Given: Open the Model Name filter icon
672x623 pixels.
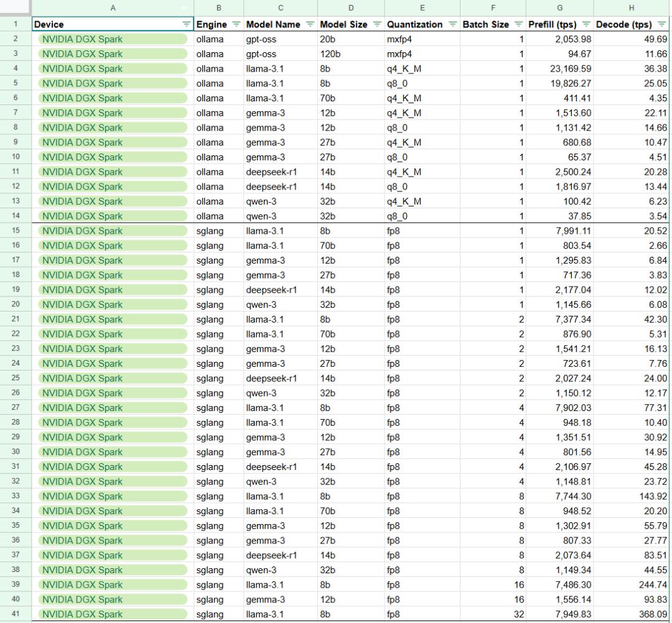Looking at the screenshot, I should 309,25.
